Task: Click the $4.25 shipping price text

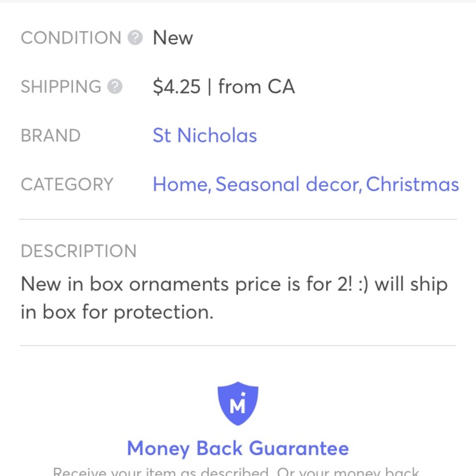Action: pos(177,87)
